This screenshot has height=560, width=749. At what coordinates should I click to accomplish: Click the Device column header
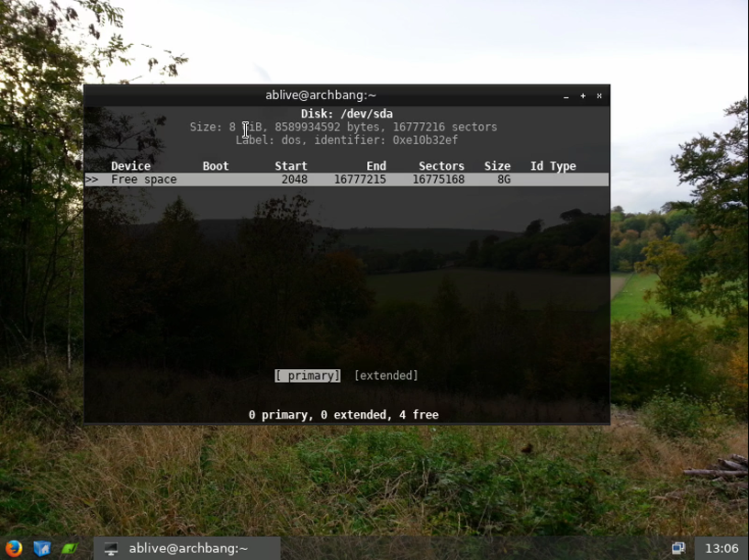[x=130, y=166]
